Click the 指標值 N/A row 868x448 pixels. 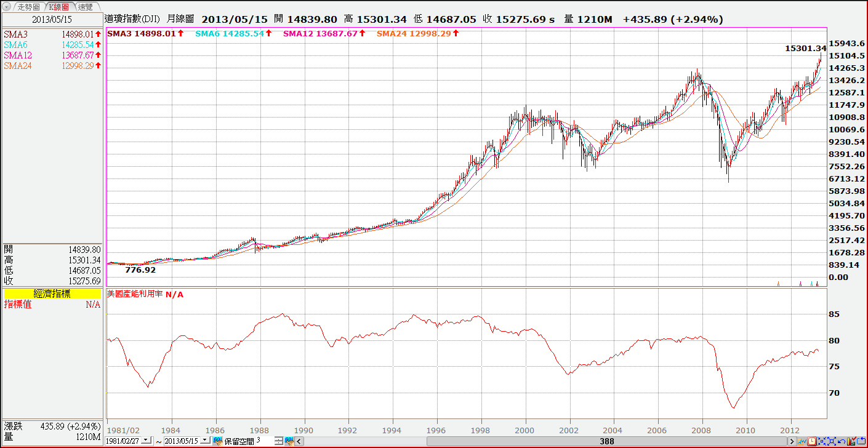click(x=52, y=305)
